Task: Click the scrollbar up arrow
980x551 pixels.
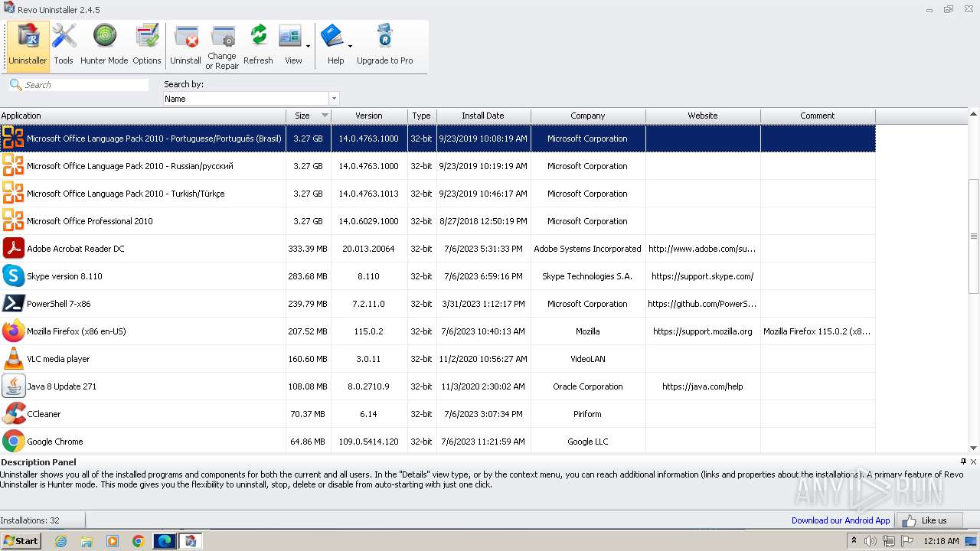Action: [x=974, y=116]
